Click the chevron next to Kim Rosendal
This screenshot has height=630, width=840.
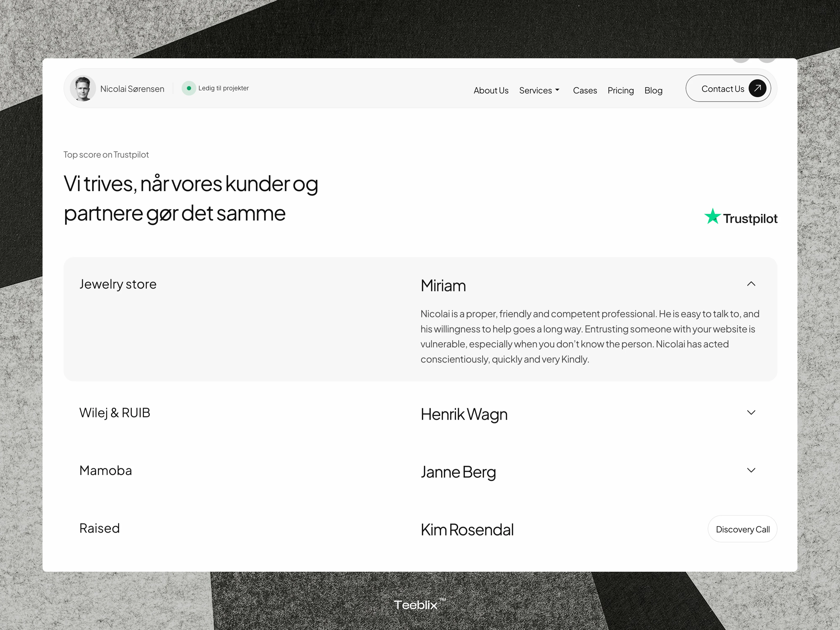click(751, 529)
